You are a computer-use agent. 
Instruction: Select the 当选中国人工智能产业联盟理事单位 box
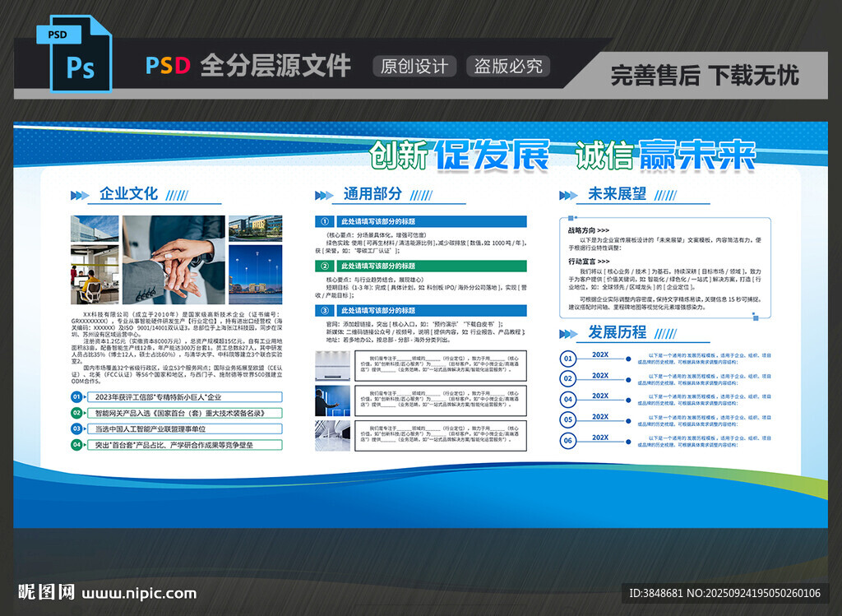(184, 428)
